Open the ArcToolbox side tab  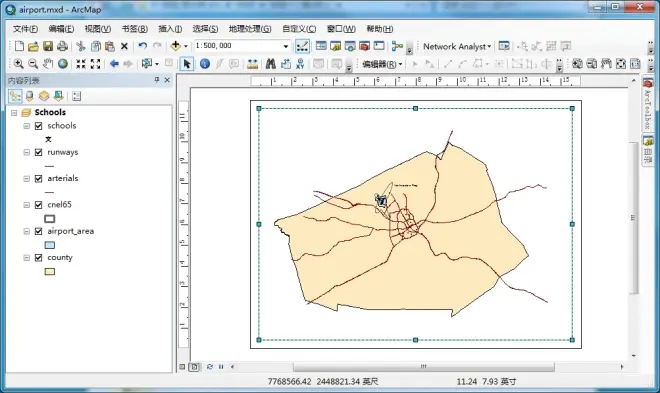pos(648,104)
